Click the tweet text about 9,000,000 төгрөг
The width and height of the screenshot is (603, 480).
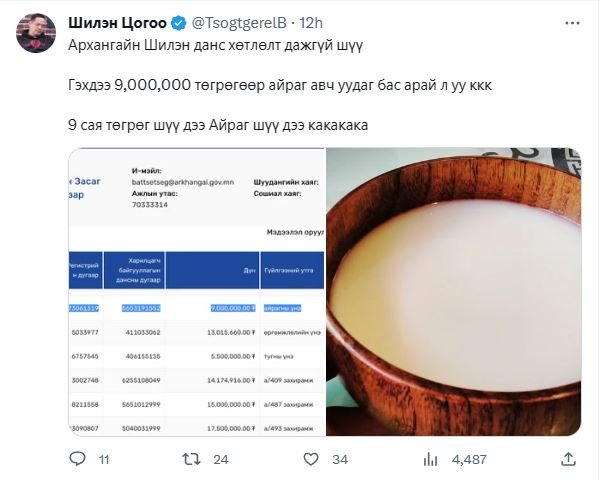click(280, 85)
